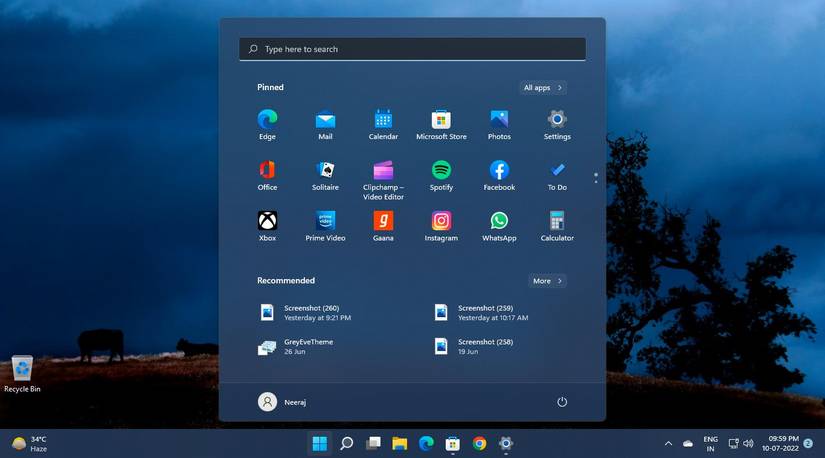Click the power button in Start menu

[562, 402]
